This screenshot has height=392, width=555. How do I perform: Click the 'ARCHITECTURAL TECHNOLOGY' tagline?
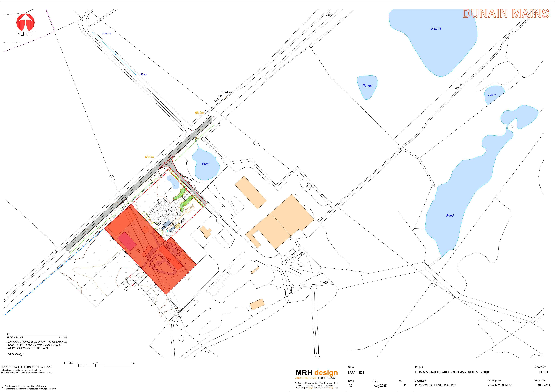pyautogui.click(x=315, y=378)
